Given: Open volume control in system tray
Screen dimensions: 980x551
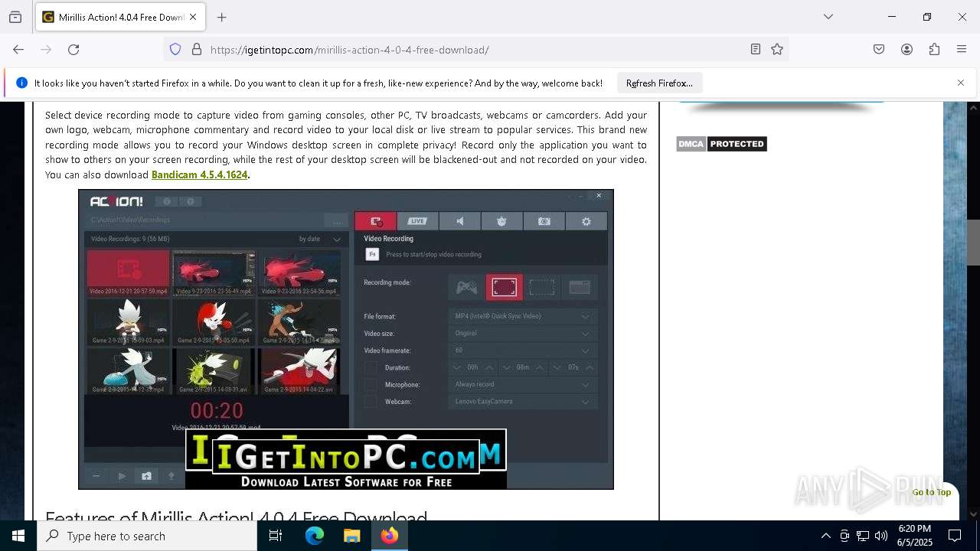Looking at the screenshot, I should (880, 536).
